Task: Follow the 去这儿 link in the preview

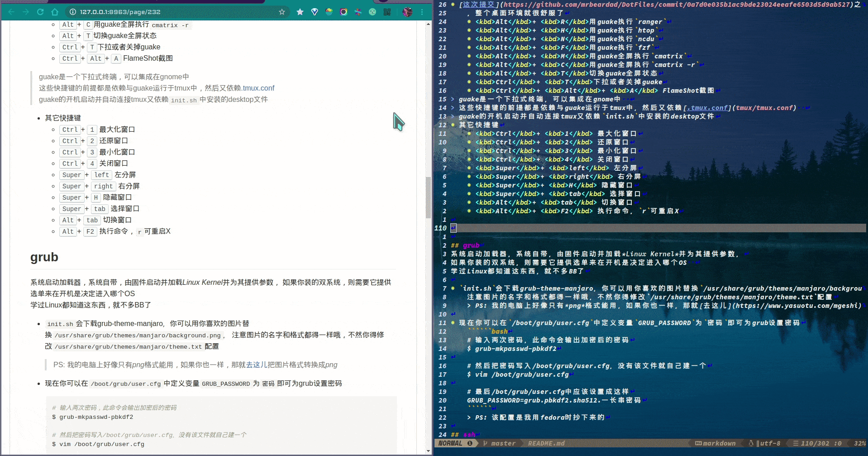Action: point(257,365)
